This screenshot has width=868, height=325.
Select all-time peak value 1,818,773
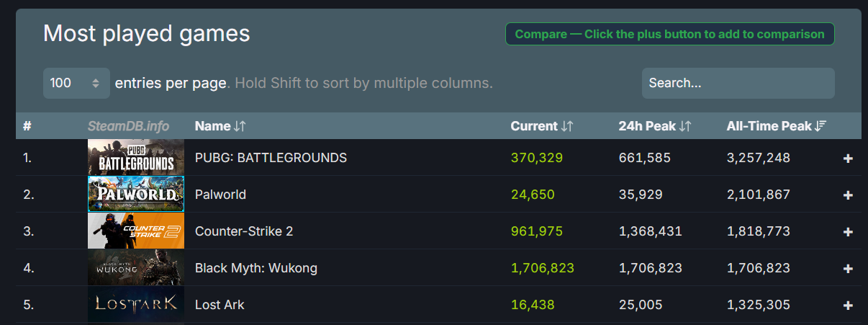(759, 231)
